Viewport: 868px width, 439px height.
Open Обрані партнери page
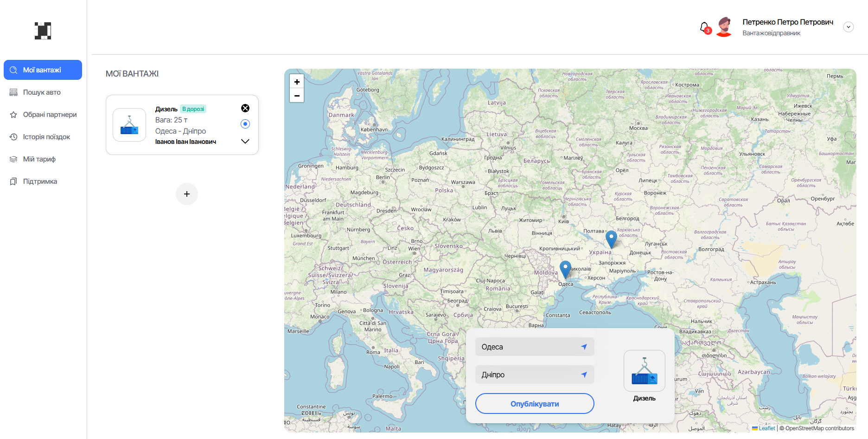pyautogui.click(x=43, y=115)
